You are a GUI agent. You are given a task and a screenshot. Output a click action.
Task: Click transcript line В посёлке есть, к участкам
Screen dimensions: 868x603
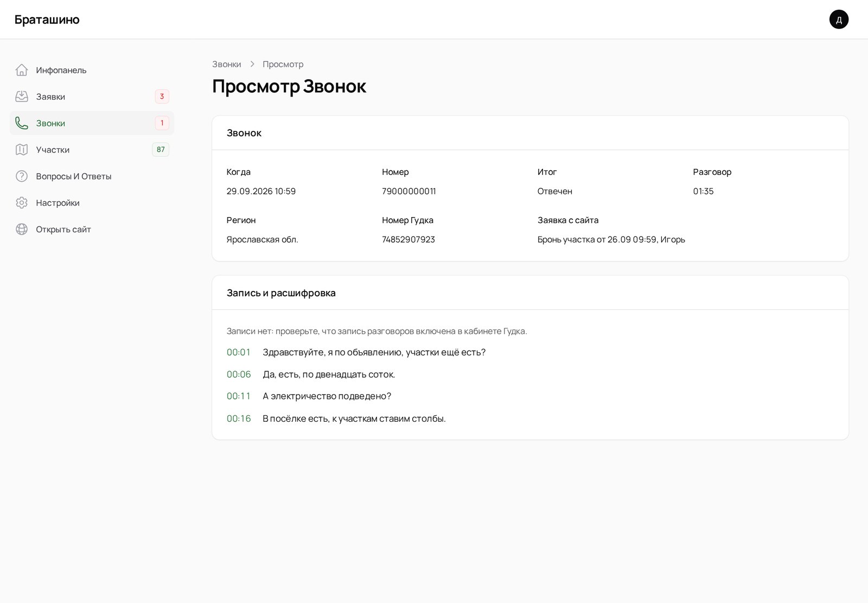coord(354,418)
